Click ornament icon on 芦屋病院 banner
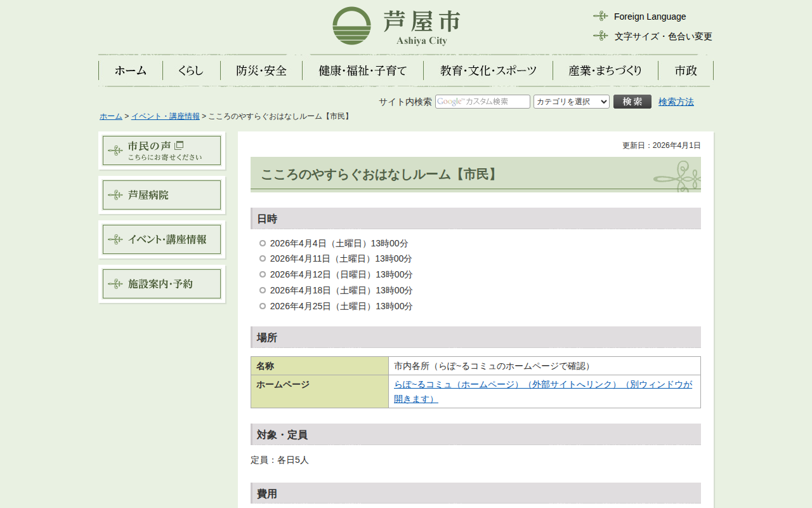812x508 pixels. [115, 195]
